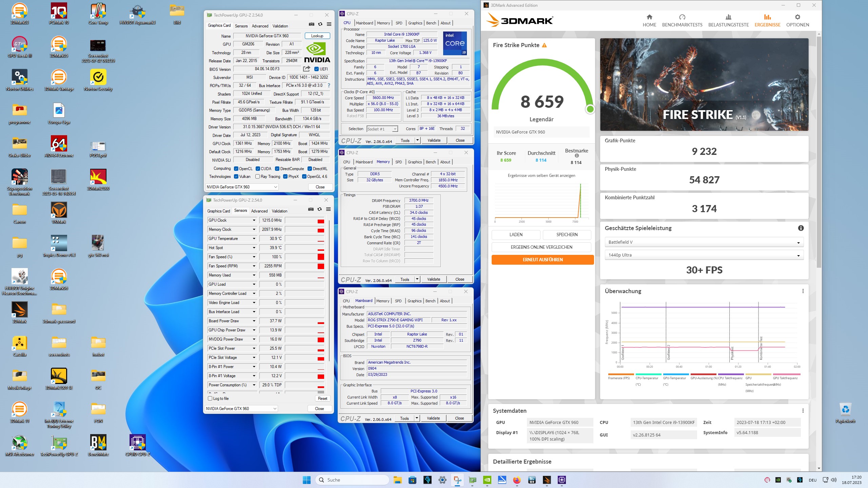Screen dimensions: 868x488
Task: Open BELASTUNGSTESTE icon in 3DMark navigation
Action: pyautogui.click(x=728, y=17)
